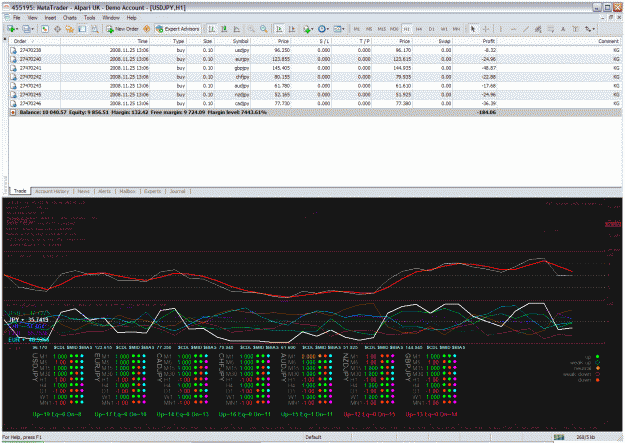The image size is (625, 443).
Task: Sort by the Swap column header
Action: 432,41
